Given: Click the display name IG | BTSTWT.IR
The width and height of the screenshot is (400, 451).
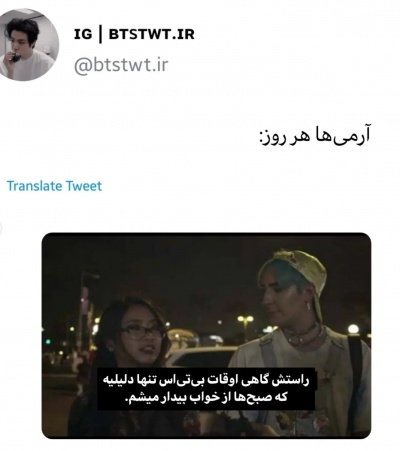Looking at the screenshot, I should (134, 34).
